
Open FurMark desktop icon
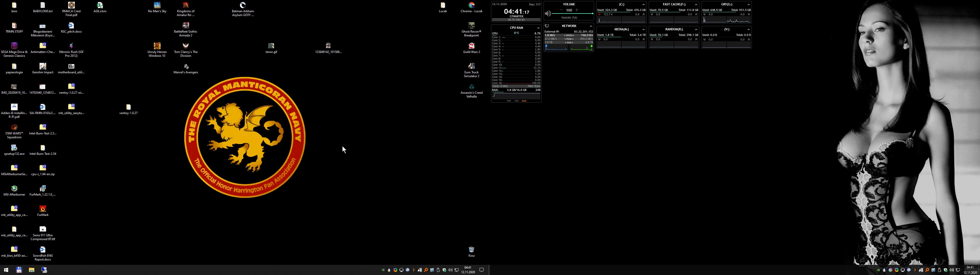43,209
